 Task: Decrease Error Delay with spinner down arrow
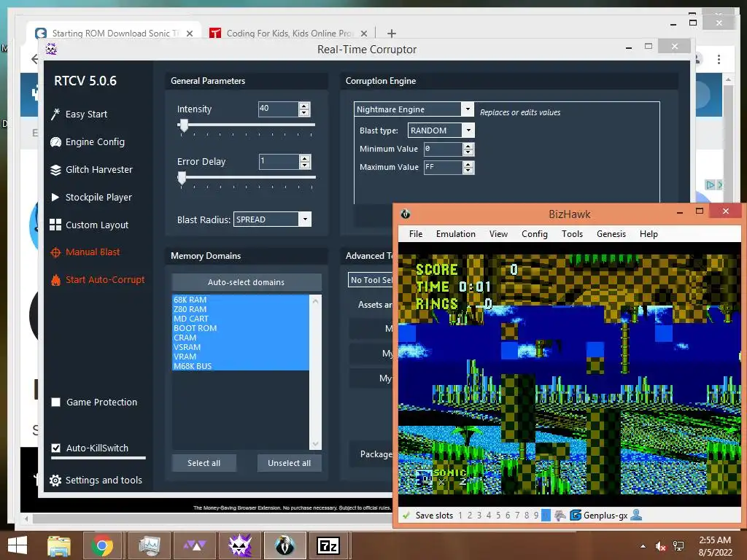coord(305,166)
